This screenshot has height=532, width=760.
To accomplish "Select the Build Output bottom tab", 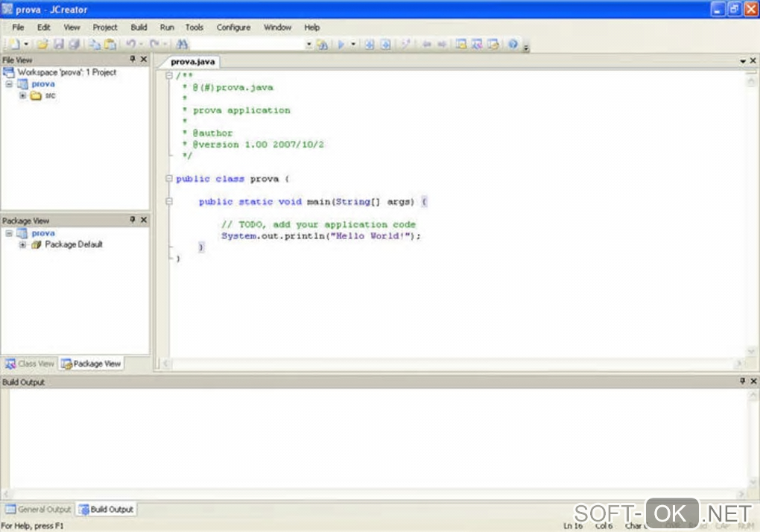I will point(106,509).
